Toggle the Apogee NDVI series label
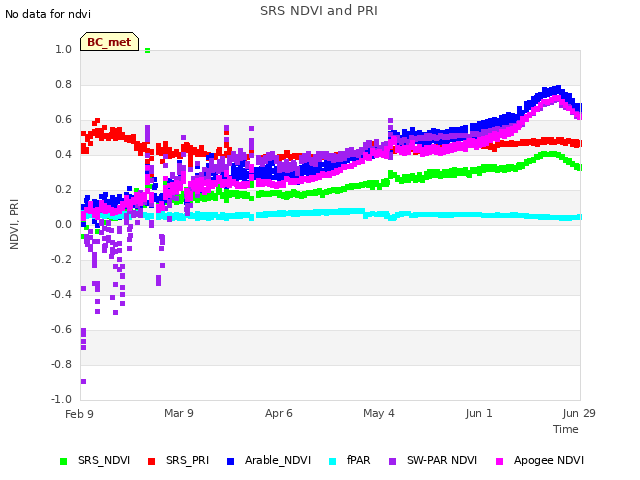Image resolution: width=640 pixels, height=480 pixels. (x=549, y=460)
